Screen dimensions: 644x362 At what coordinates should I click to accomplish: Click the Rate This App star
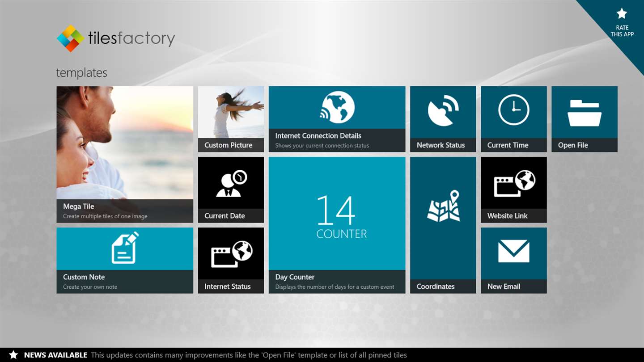622,14
